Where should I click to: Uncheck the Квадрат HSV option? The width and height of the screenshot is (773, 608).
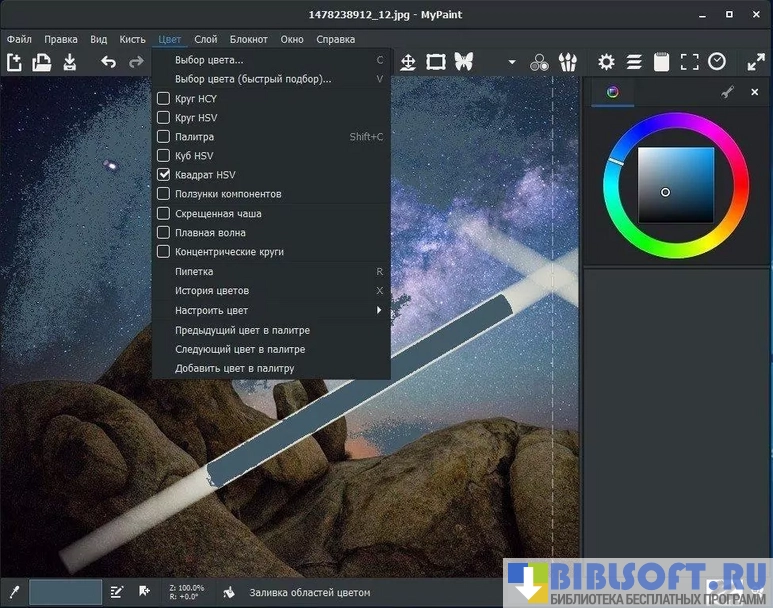(164, 175)
